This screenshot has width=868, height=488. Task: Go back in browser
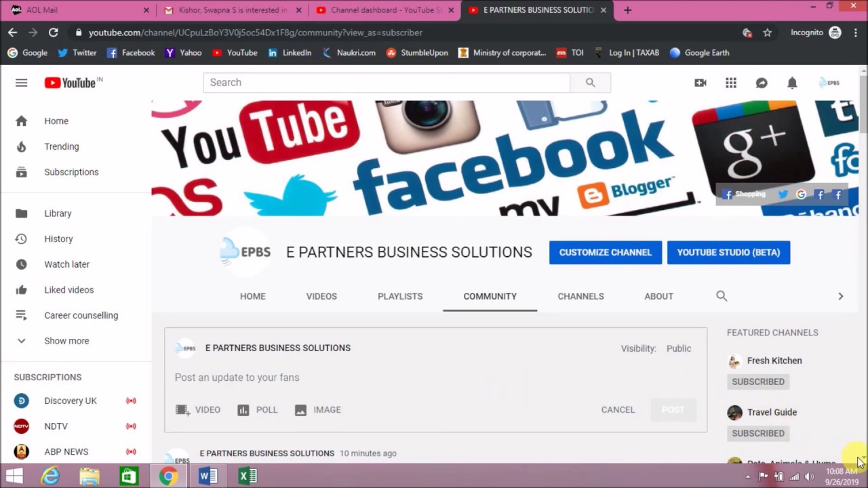(x=13, y=33)
